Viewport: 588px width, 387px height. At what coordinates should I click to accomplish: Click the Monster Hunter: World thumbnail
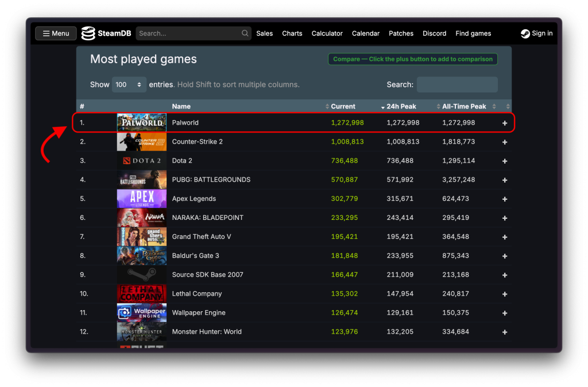click(142, 331)
